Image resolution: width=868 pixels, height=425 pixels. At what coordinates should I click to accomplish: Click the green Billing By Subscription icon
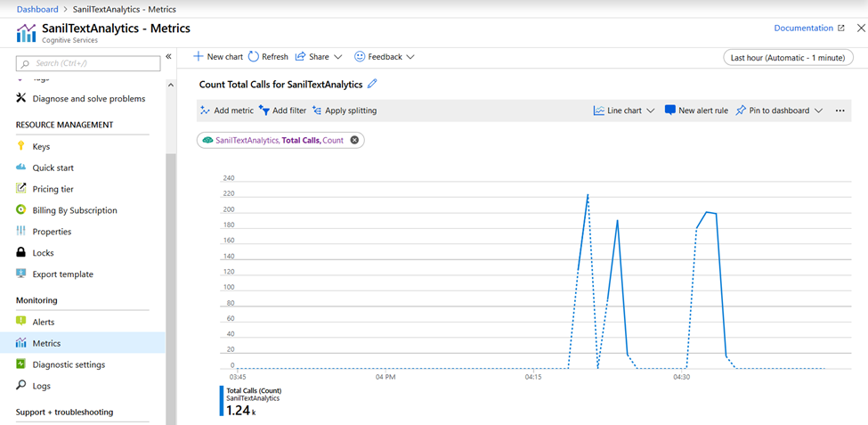tap(21, 210)
